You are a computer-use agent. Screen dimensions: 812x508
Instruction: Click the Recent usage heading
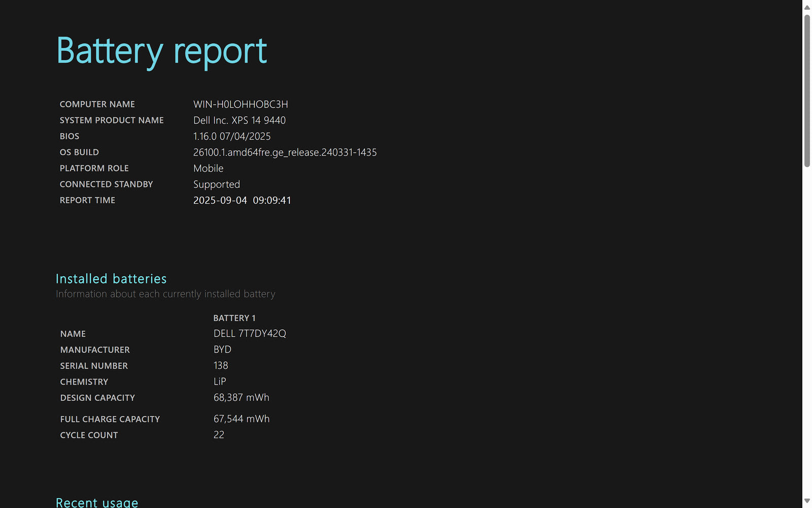pyautogui.click(x=97, y=502)
